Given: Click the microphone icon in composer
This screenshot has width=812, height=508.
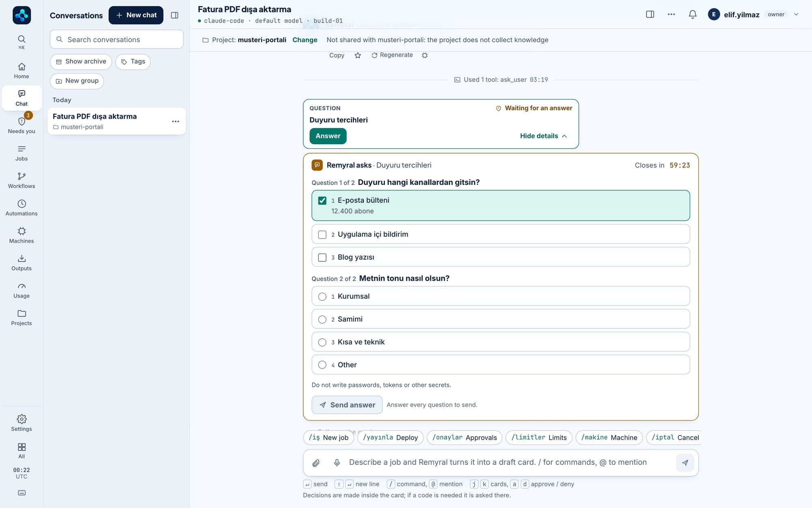Looking at the screenshot, I should [337, 462].
